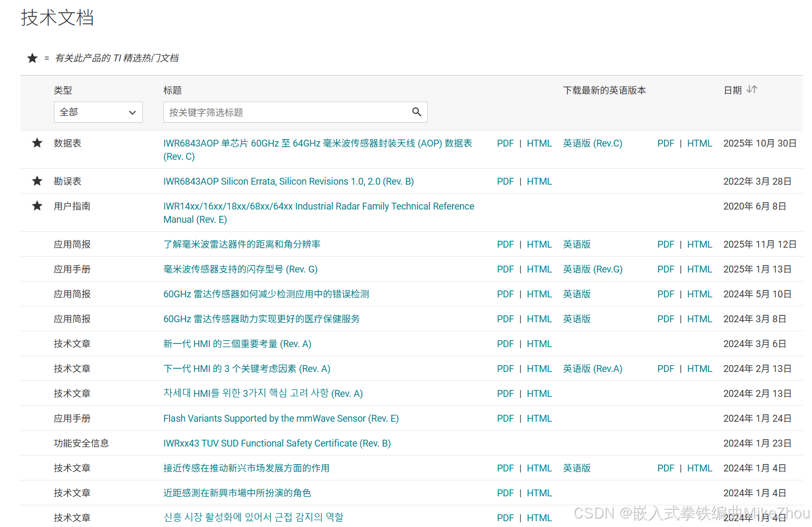Click English HTML in 闪存型号 (Rev. G) row
Screen dimensions: 812x527
point(700,269)
